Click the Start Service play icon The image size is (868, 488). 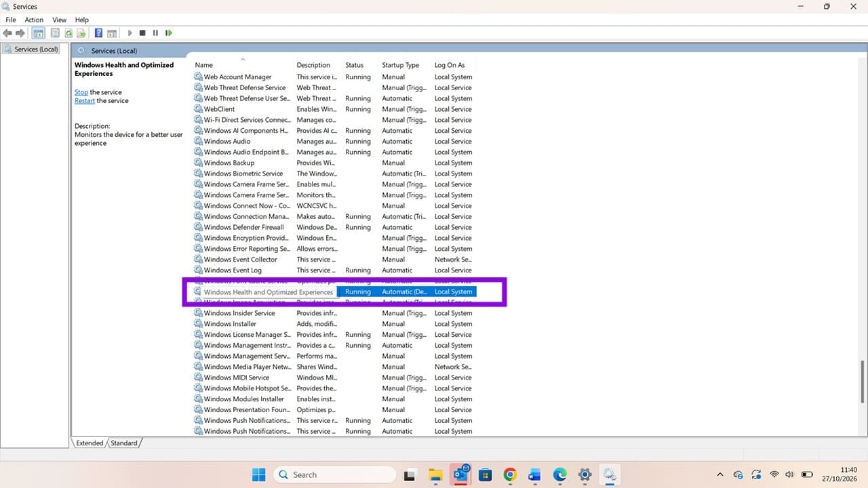coord(130,33)
